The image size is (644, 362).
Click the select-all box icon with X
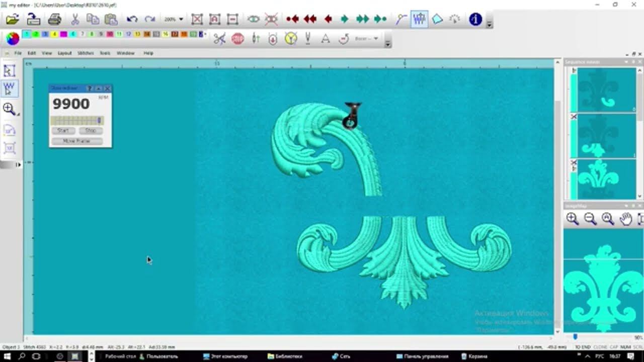197,20
